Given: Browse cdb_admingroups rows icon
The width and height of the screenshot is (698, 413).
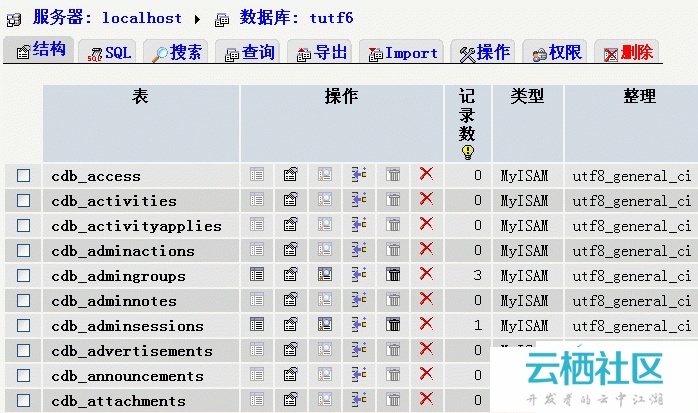Looking at the screenshot, I should tap(257, 274).
